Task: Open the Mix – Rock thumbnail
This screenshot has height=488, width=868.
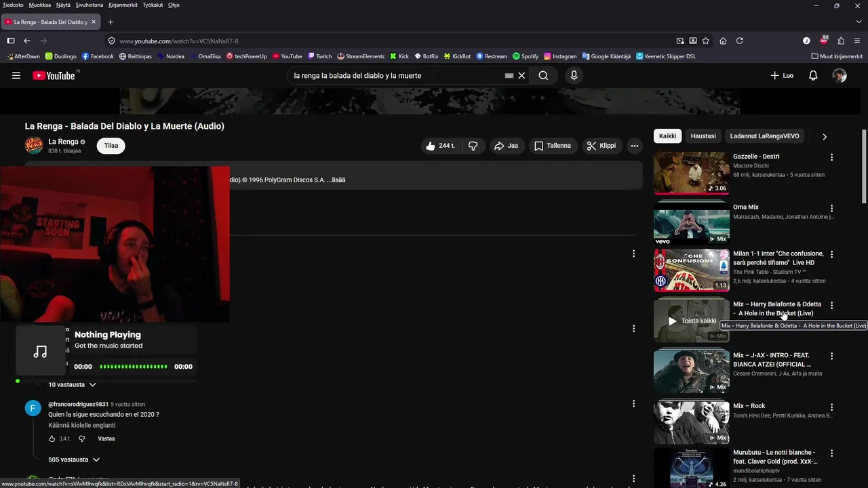Action: [x=691, y=422]
